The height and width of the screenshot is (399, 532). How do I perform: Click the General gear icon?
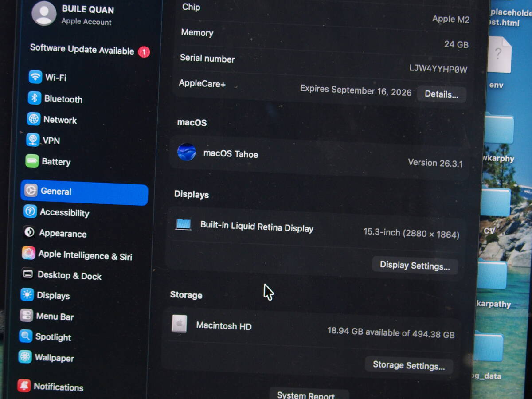(31, 190)
